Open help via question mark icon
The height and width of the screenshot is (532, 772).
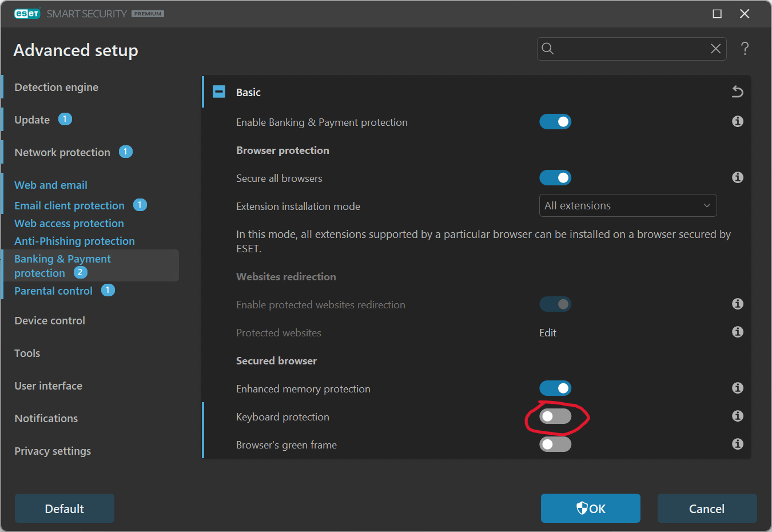[745, 49]
